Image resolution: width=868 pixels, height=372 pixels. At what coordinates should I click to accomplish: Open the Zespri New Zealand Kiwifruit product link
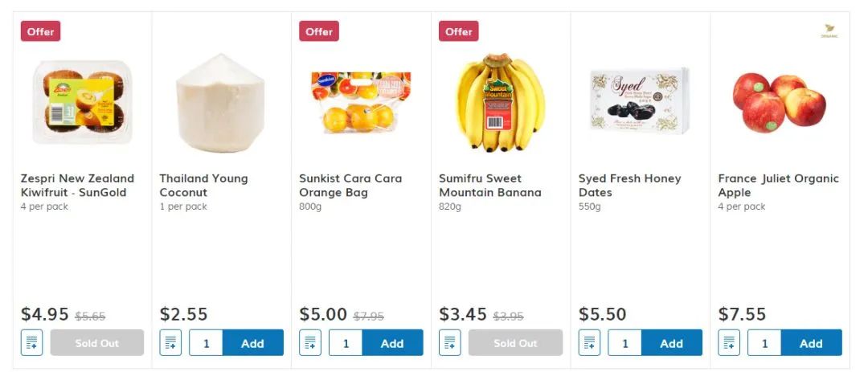pos(77,186)
